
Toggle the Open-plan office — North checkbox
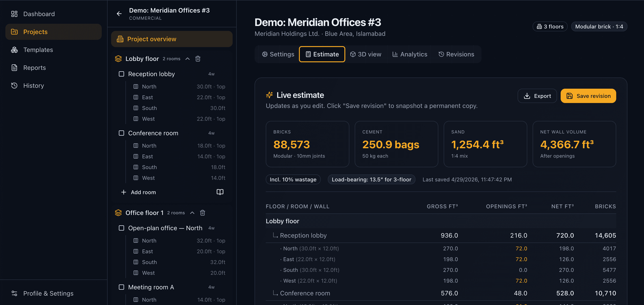[121, 228]
